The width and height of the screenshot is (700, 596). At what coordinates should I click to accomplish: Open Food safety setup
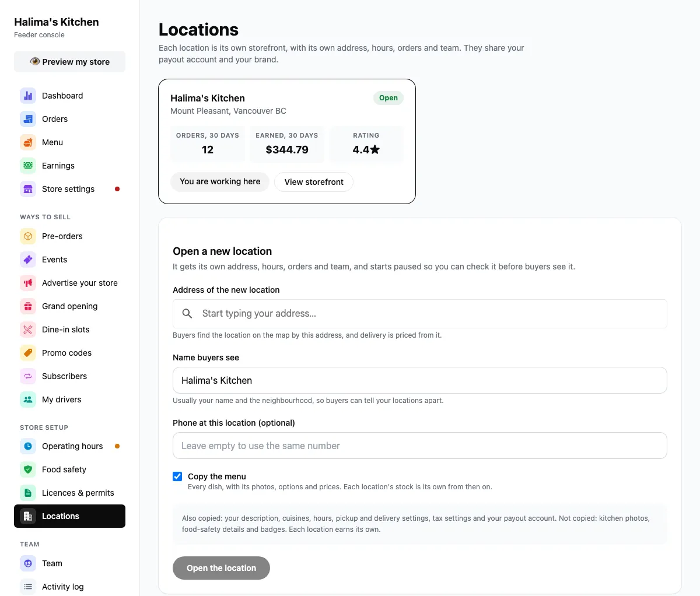coord(69,469)
